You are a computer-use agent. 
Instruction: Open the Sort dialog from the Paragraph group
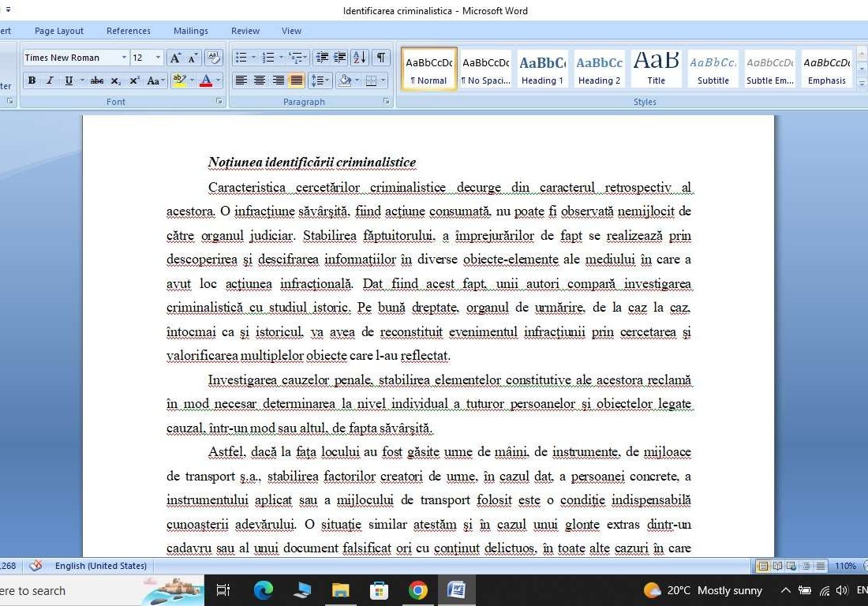pos(361,58)
